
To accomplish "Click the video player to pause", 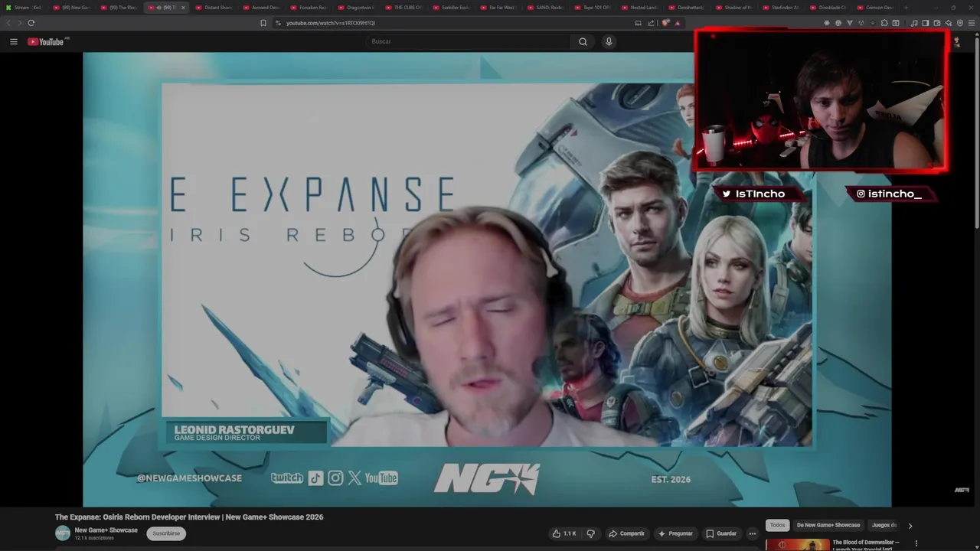I will coord(487,279).
